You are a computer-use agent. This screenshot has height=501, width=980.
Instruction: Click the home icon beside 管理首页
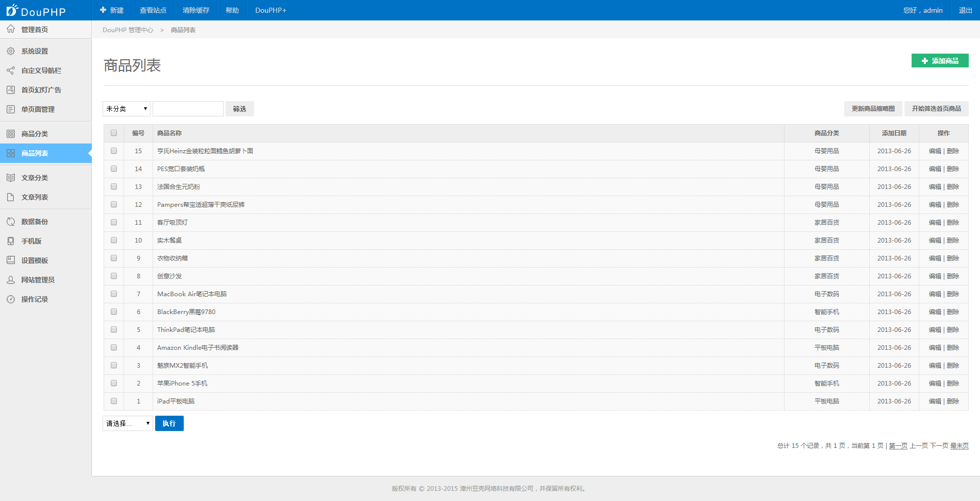tap(11, 29)
